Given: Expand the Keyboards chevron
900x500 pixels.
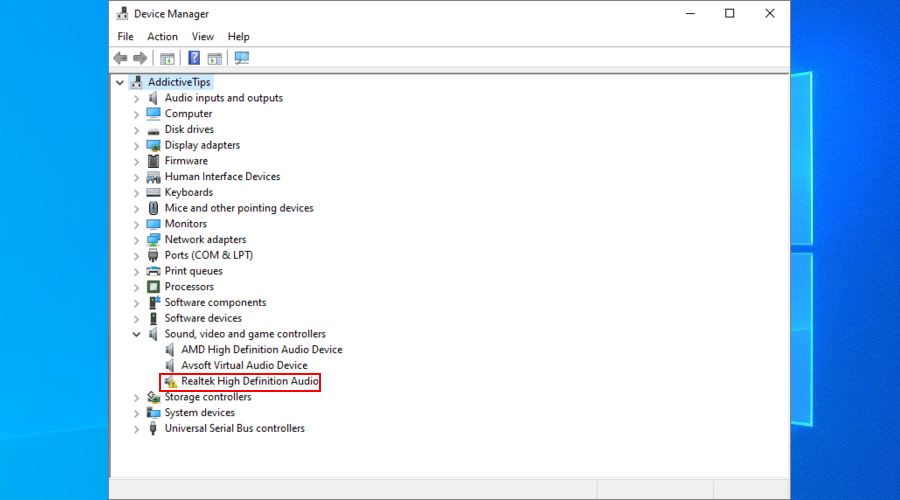Looking at the screenshot, I should point(136,193).
